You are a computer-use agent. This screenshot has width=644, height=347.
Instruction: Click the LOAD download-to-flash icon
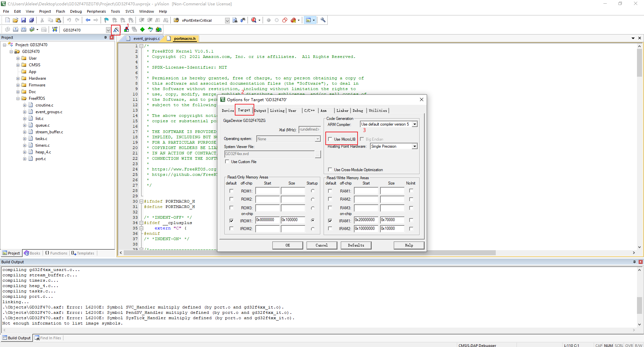[x=55, y=29]
